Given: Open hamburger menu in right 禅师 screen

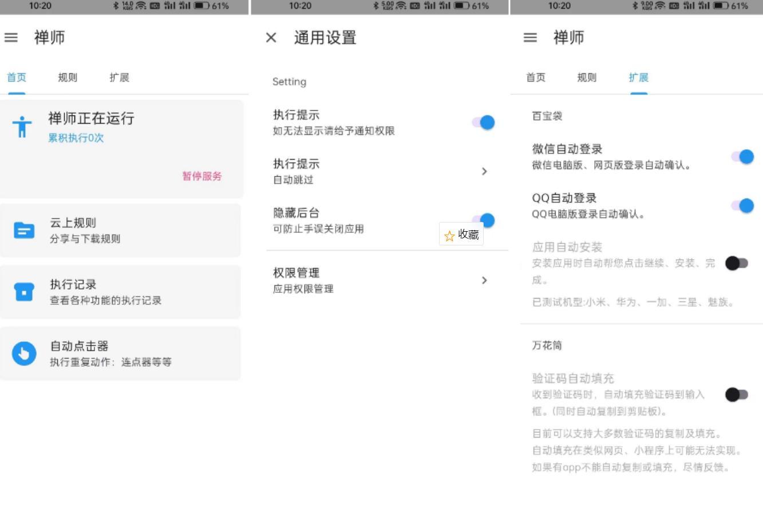Looking at the screenshot, I should [x=530, y=38].
